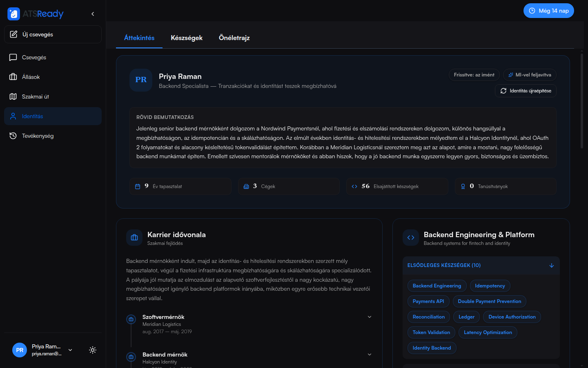Click the building icon next to Cégek
This screenshot has height=368, width=588.
(246, 186)
